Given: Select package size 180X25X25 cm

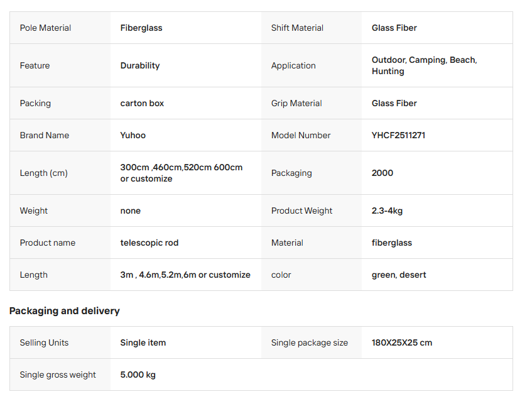Looking at the screenshot, I should [402, 342].
